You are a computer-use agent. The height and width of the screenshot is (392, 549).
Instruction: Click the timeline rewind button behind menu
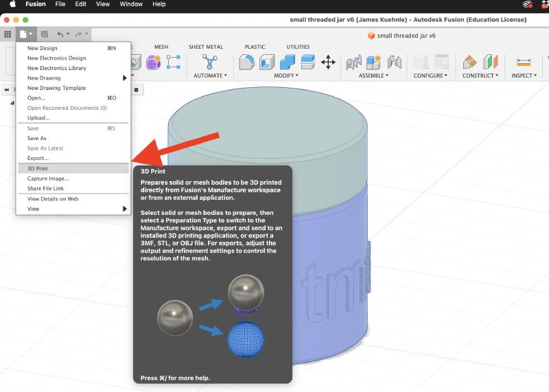click(7, 90)
